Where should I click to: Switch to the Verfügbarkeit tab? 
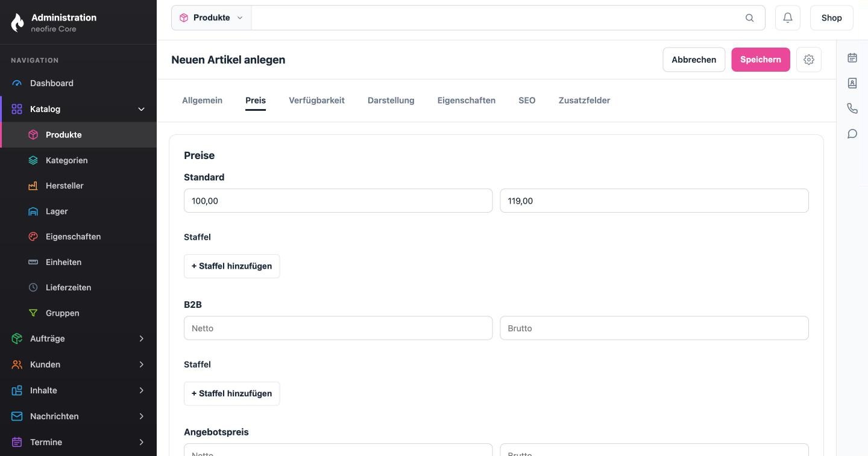point(316,101)
